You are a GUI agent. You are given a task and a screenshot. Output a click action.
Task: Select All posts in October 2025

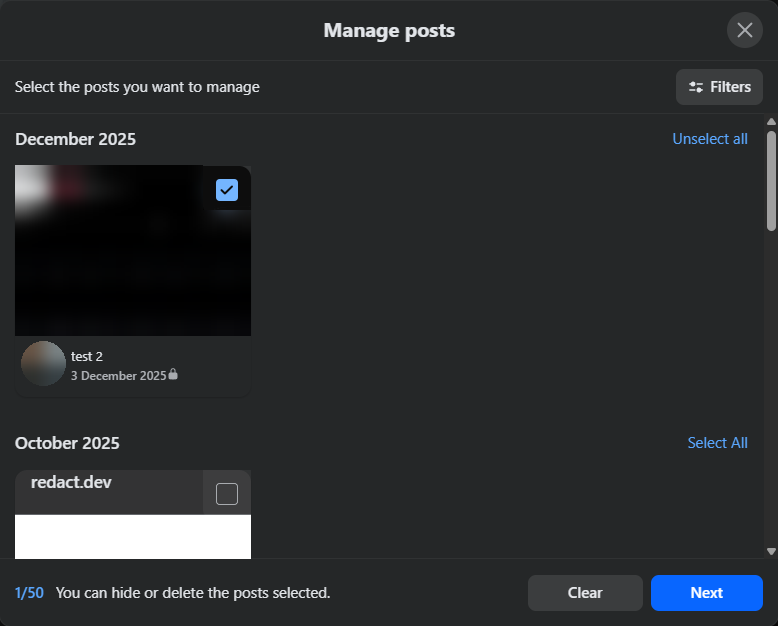point(717,443)
